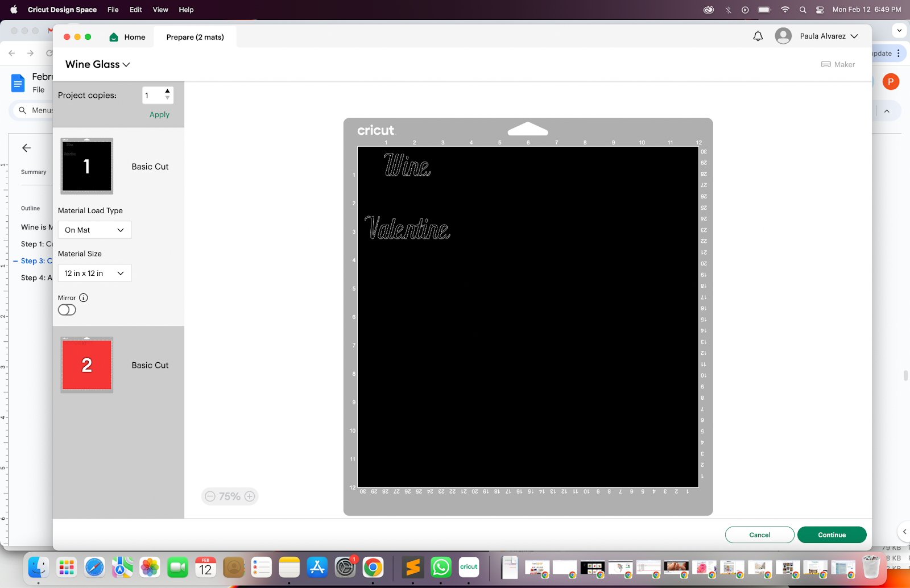
Task: Click the 75% zoom level label
Action: 230,496
